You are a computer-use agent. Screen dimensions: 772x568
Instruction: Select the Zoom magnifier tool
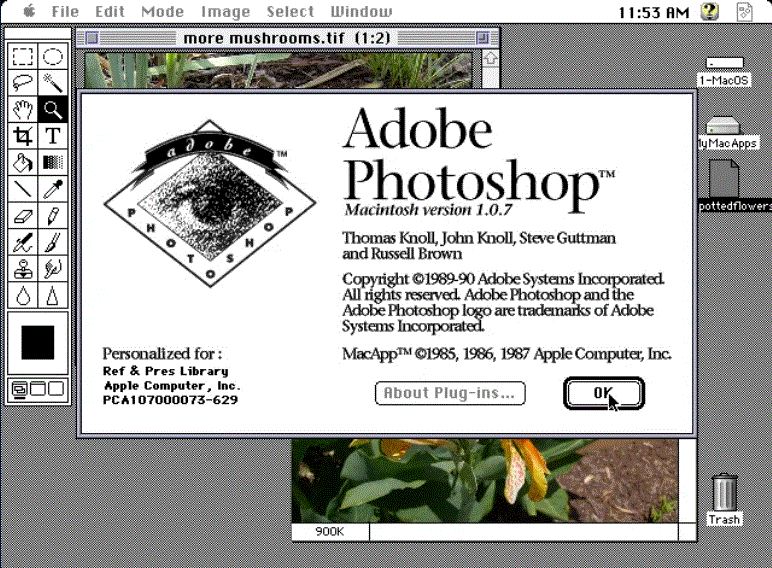(x=53, y=109)
